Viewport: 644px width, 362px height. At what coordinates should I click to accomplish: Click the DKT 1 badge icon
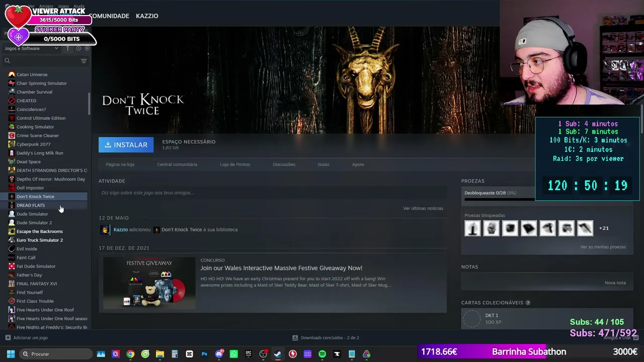pyautogui.click(x=472, y=319)
